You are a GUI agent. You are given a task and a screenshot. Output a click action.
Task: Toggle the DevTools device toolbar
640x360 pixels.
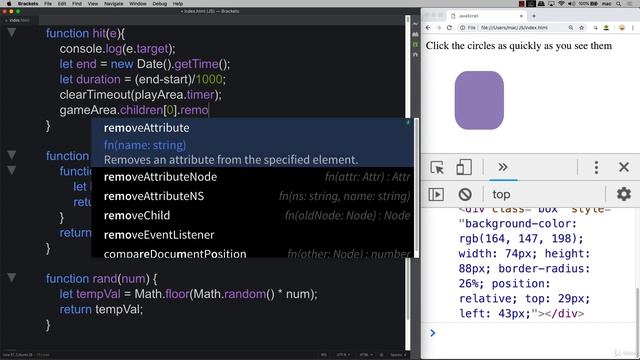pos(464,167)
